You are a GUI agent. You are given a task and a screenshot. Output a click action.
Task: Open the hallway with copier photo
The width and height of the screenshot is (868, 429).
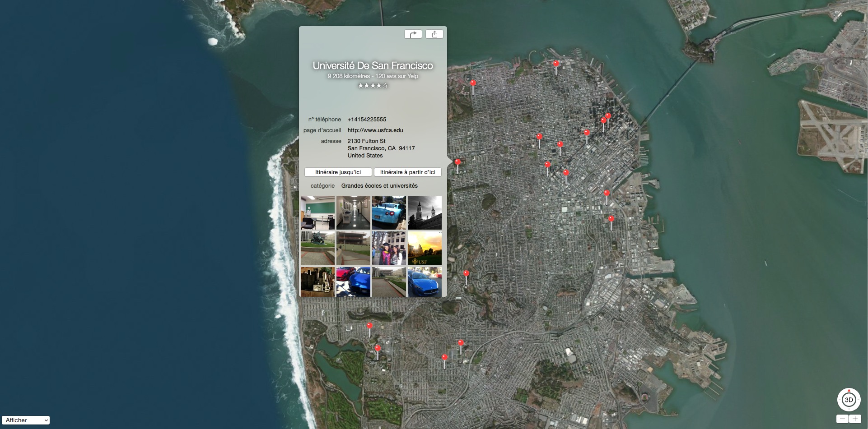tap(353, 213)
